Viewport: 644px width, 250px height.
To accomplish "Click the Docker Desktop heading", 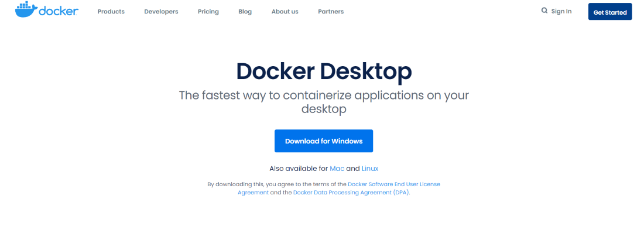I will pos(324,71).
